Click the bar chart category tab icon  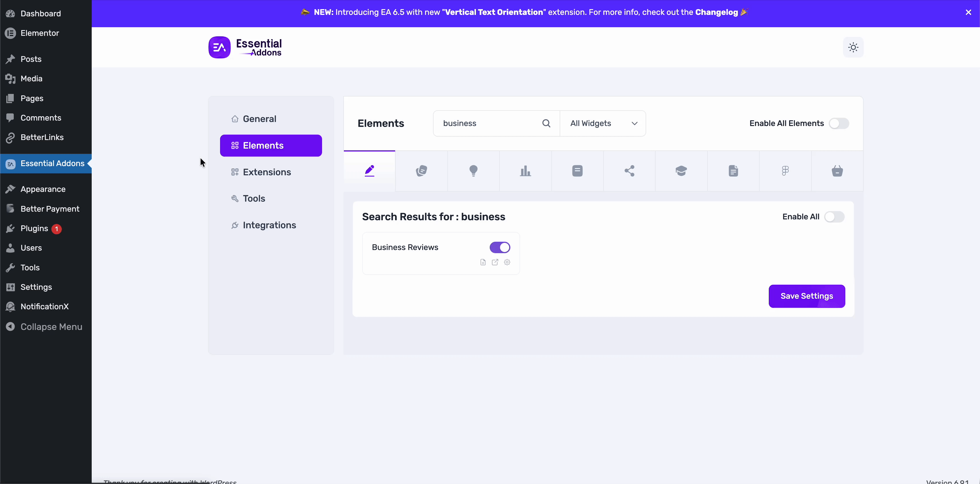[x=525, y=171]
